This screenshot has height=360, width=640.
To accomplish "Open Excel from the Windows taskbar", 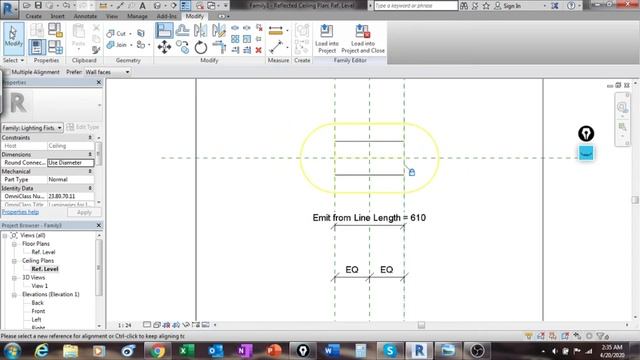I will 186,350.
